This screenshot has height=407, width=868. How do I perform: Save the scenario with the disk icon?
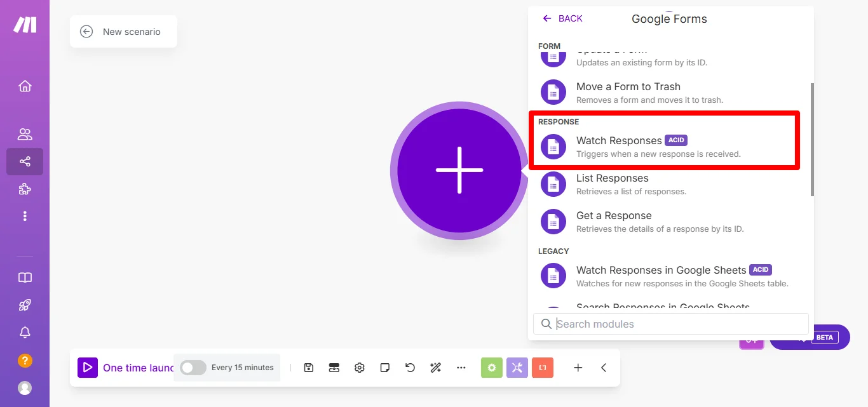(x=309, y=368)
